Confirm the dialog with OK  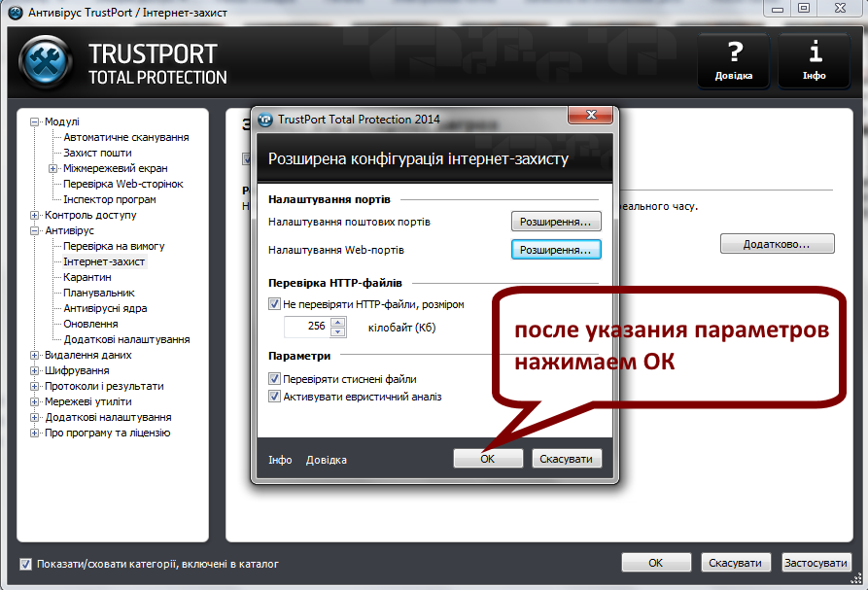(x=490, y=459)
